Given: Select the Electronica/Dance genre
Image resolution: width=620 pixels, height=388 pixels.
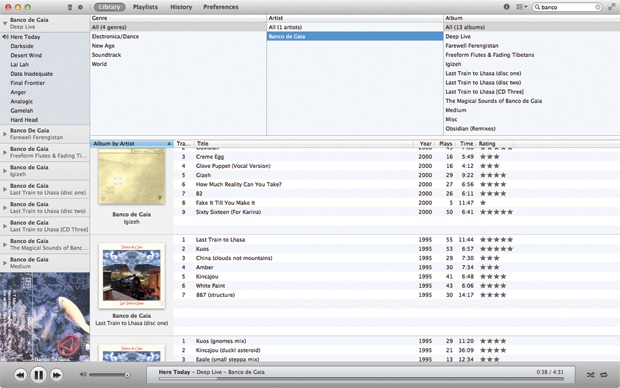Looking at the screenshot, I should tap(178, 36).
